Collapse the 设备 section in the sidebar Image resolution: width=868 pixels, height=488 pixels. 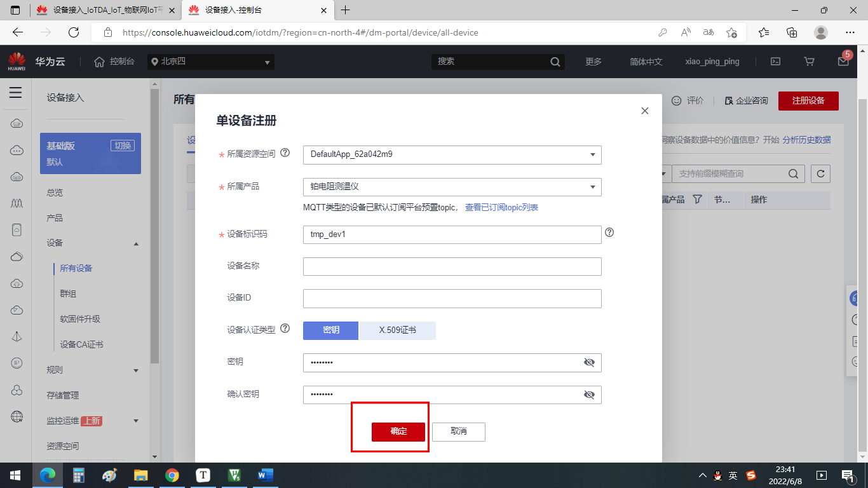pos(136,243)
